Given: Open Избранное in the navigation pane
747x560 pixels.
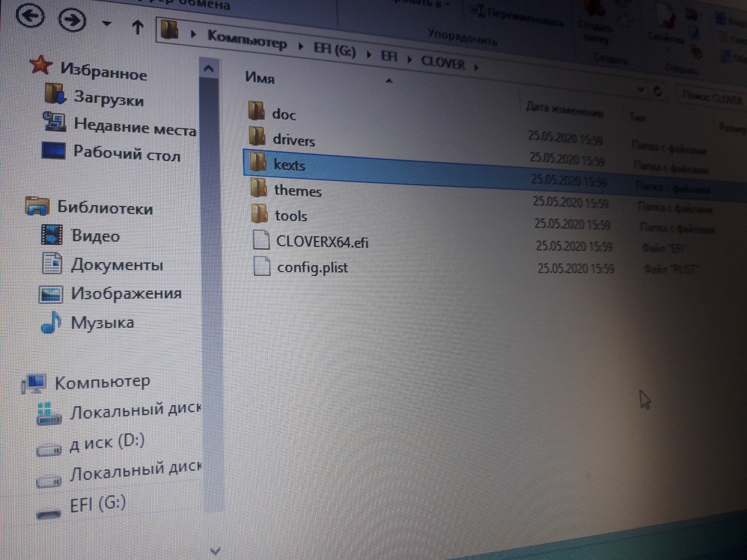Looking at the screenshot, I should click(x=103, y=71).
